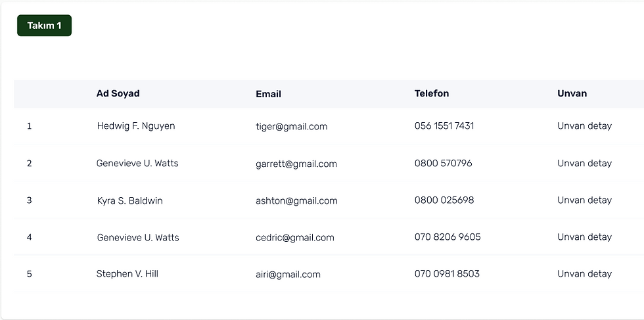Select the Kyra S. Baldwin row
Image resolution: width=644 pixels, height=320 pixels.
(x=329, y=200)
